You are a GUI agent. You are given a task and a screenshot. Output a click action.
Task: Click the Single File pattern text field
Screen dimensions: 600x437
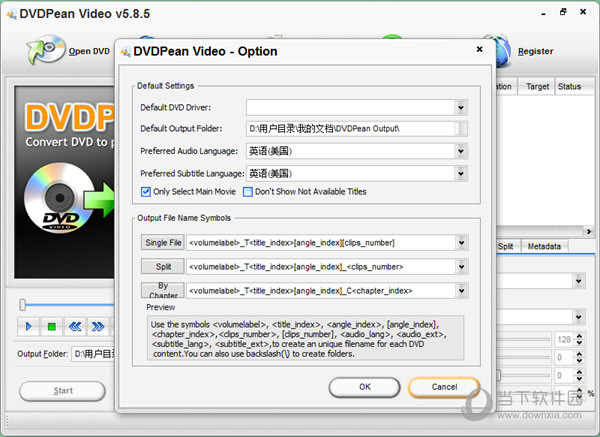[321, 243]
